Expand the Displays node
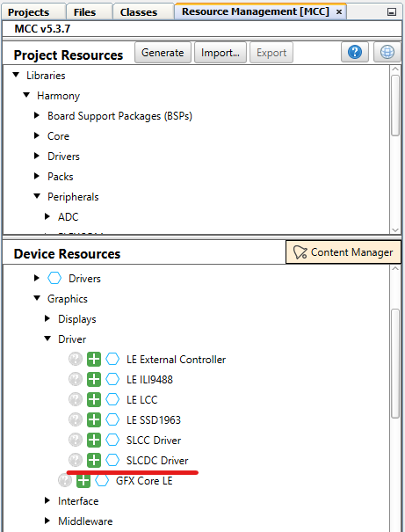The height and width of the screenshot is (532, 405). (x=47, y=319)
